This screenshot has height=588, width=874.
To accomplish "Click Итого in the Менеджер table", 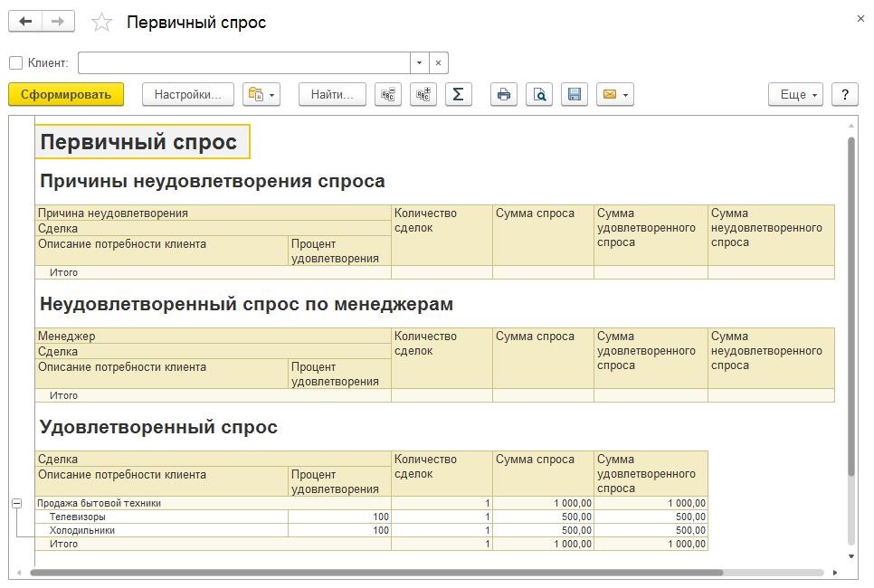I will pos(214,395).
